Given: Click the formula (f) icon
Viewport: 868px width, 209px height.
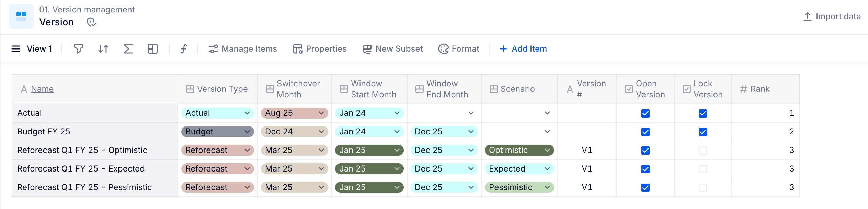Looking at the screenshot, I should point(184,49).
